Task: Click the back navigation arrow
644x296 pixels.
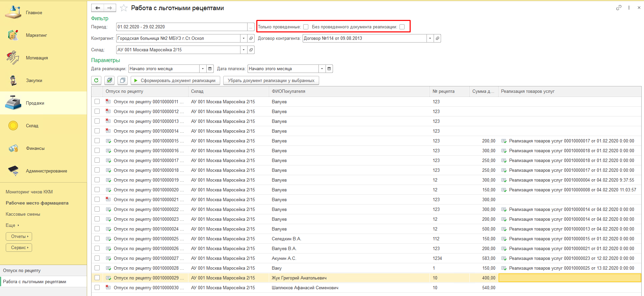Action: click(x=98, y=8)
